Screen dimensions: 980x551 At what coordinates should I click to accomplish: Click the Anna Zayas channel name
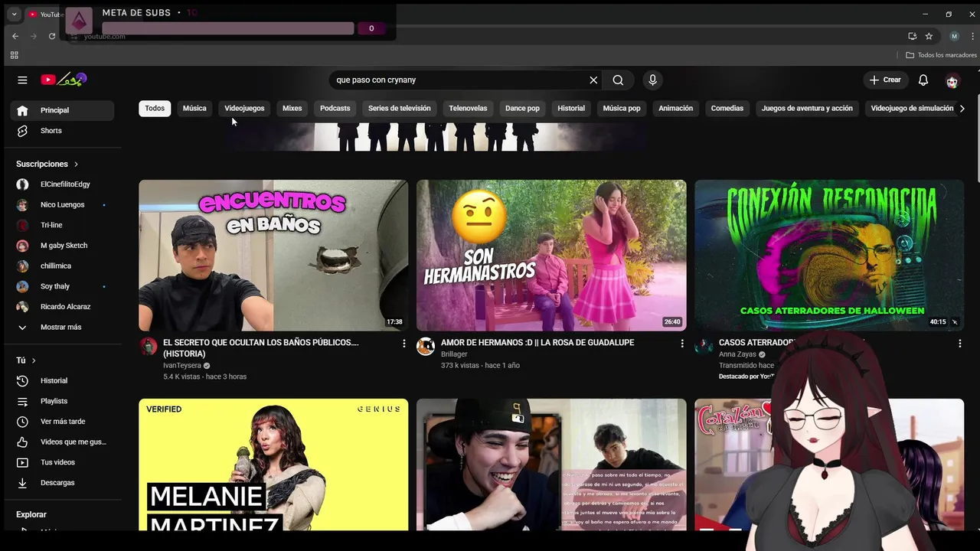pyautogui.click(x=737, y=354)
